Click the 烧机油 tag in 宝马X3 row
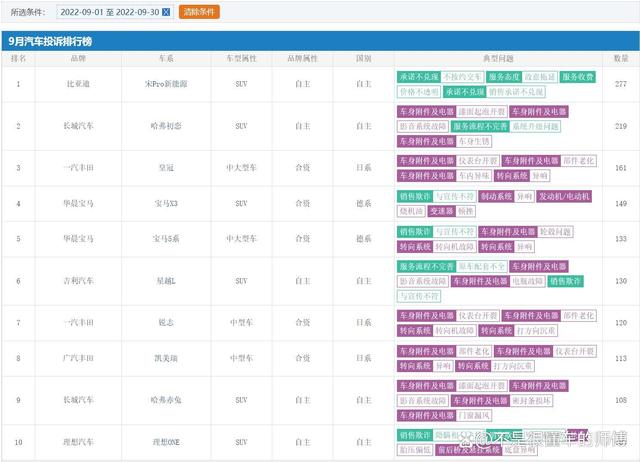Screen dimensions: 640x462 (411, 211)
